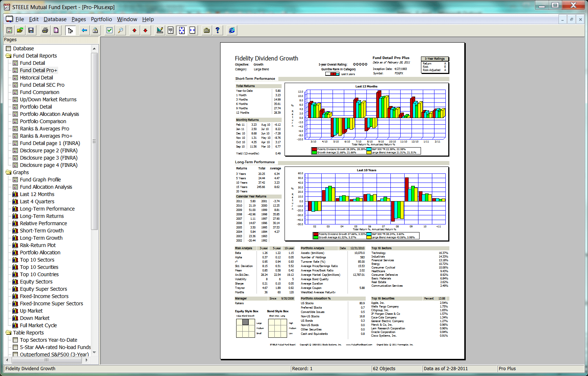
Task: Open Disclosure page 3 (FINRA)
Action: tap(49, 158)
